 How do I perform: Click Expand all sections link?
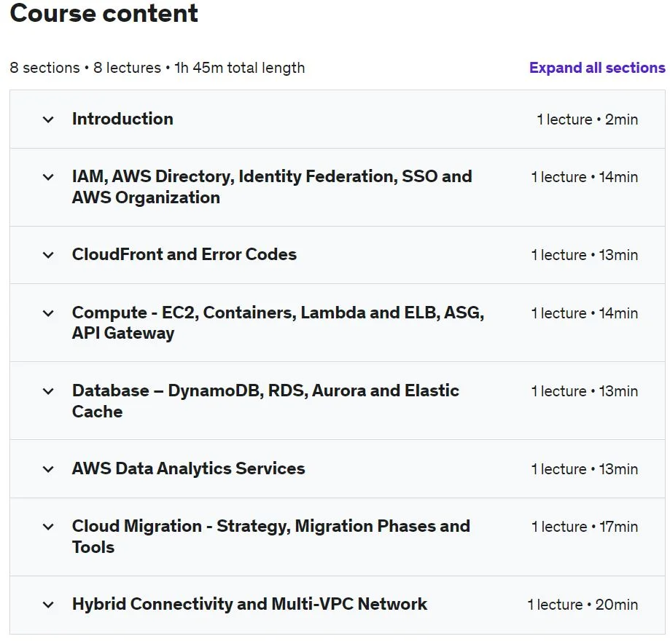click(x=597, y=68)
